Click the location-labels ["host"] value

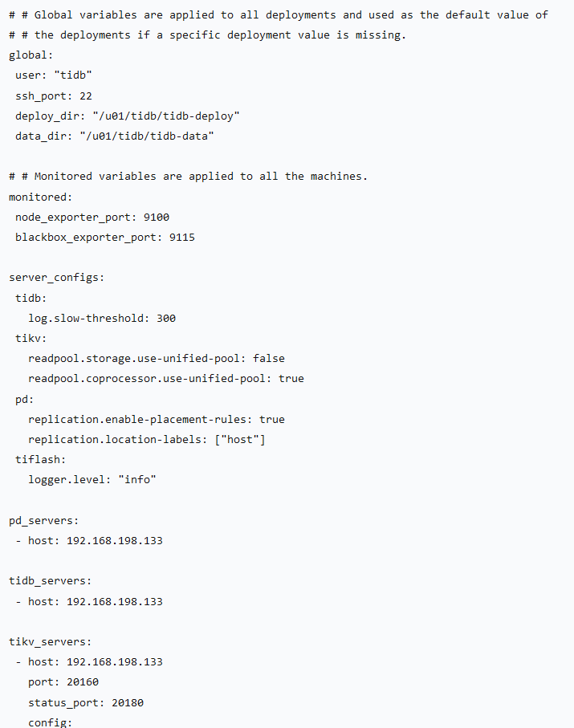click(x=239, y=439)
